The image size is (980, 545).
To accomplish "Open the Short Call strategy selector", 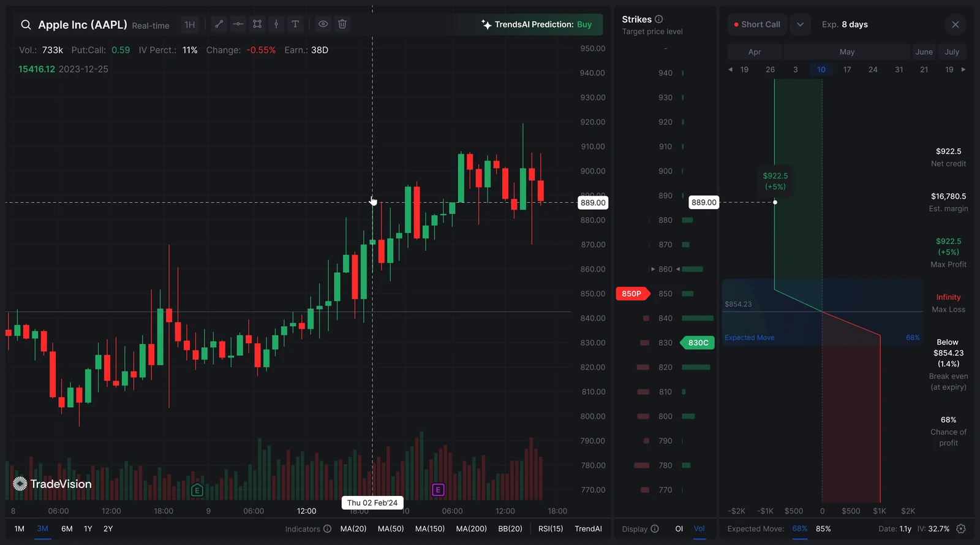I will pyautogui.click(x=757, y=25).
